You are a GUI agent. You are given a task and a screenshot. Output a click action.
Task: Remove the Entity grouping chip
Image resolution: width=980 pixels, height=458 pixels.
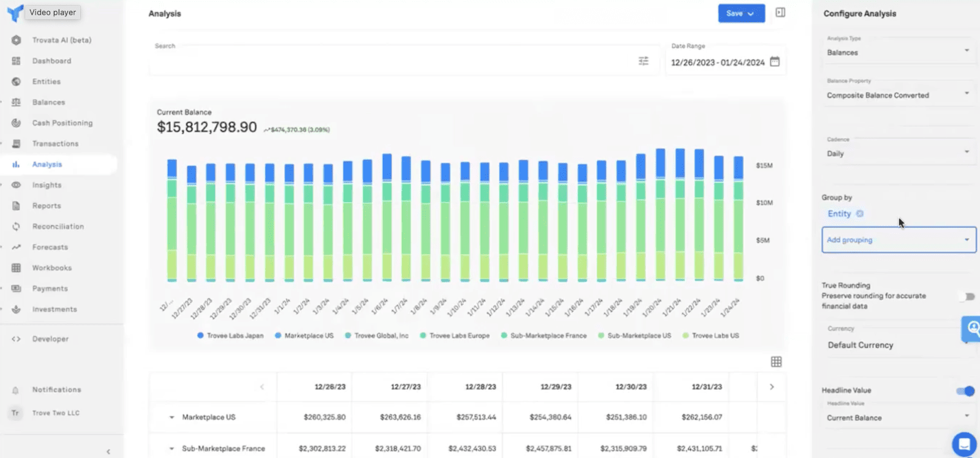click(x=860, y=214)
